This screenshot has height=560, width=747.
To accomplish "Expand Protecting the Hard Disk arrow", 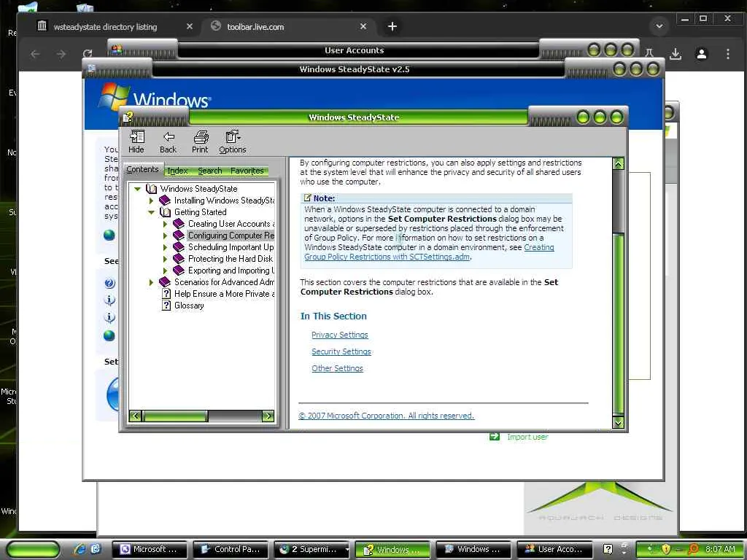I will 166,259.
